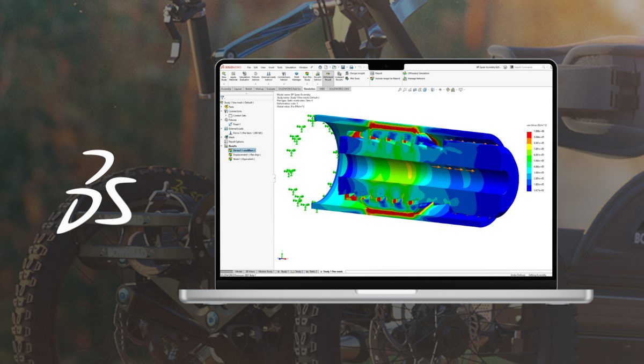Open the Window menu
The image size is (644, 364).
(303, 68)
